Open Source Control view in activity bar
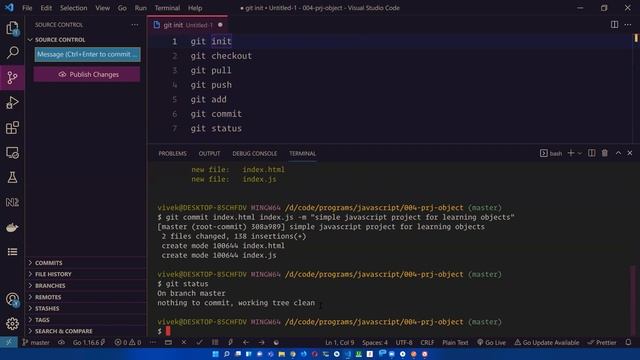 pos(12,77)
